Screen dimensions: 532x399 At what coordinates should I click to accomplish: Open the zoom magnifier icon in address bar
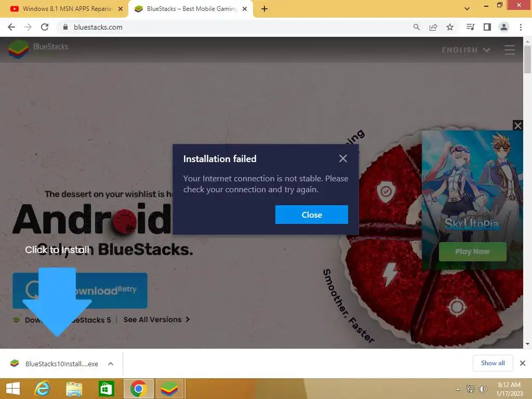tap(416, 27)
